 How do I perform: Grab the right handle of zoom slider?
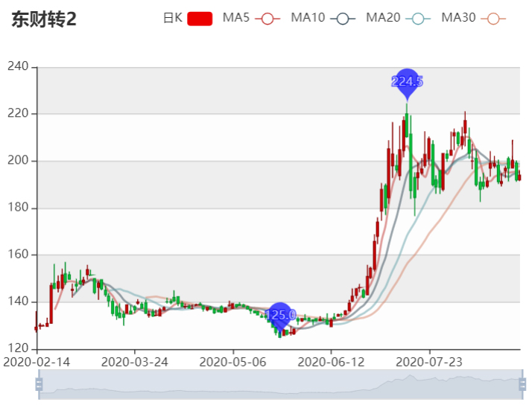522,385
